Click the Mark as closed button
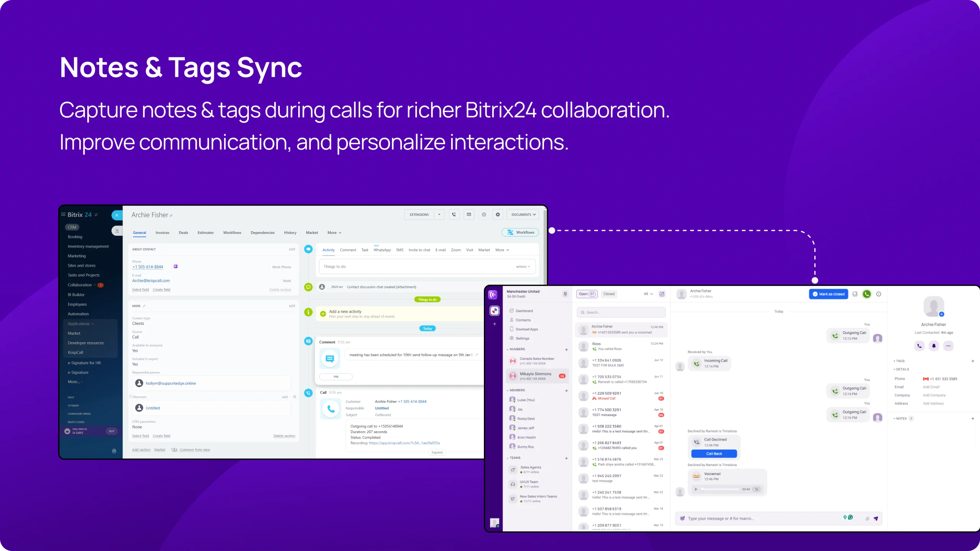The width and height of the screenshot is (980, 551). pos(828,294)
